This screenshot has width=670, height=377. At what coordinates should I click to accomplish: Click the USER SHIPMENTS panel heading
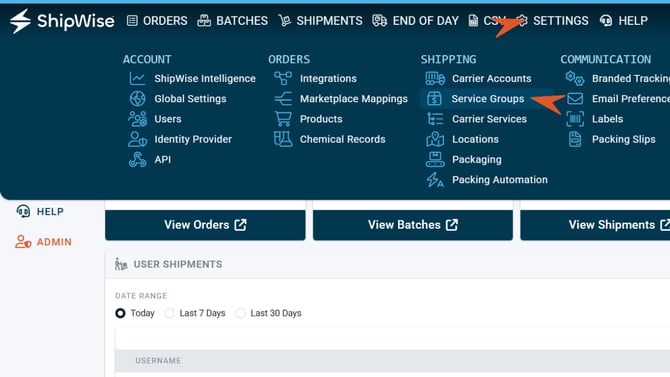pos(178,264)
